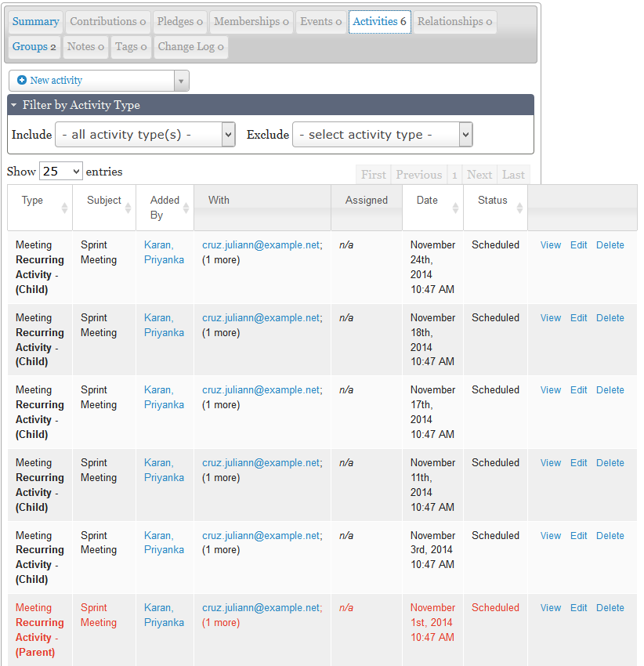Viewport: 644px width, 666px height.
Task: Delete the November 3rd meeting activity
Action: (x=610, y=536)
